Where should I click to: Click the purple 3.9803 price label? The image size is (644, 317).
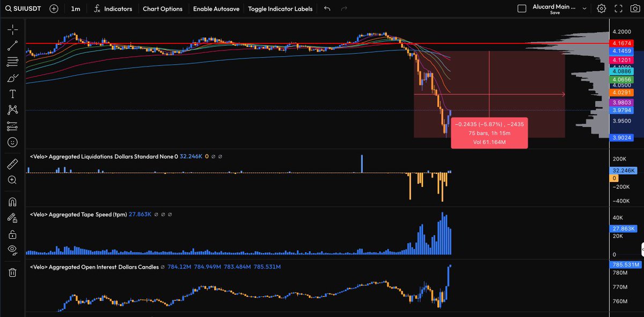pyautogui.click(x=621, y=102)
